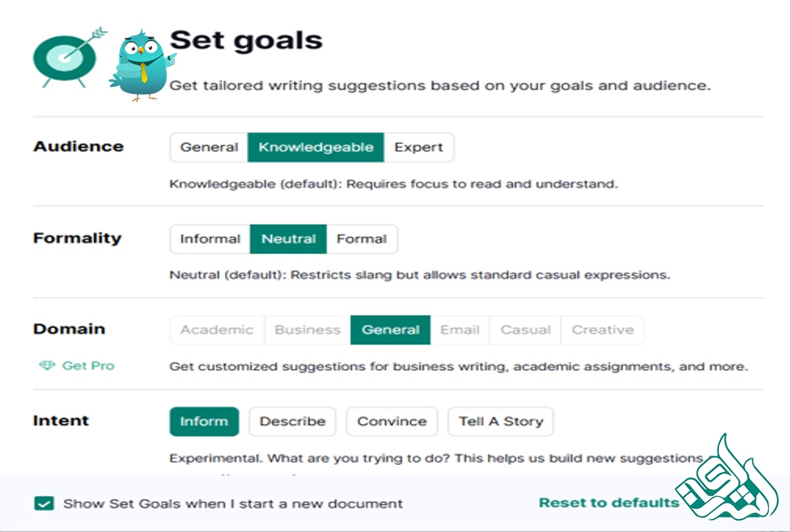This screenshot has width=790, height=532.
Task: Choose the Email domain
Action: 460,330
